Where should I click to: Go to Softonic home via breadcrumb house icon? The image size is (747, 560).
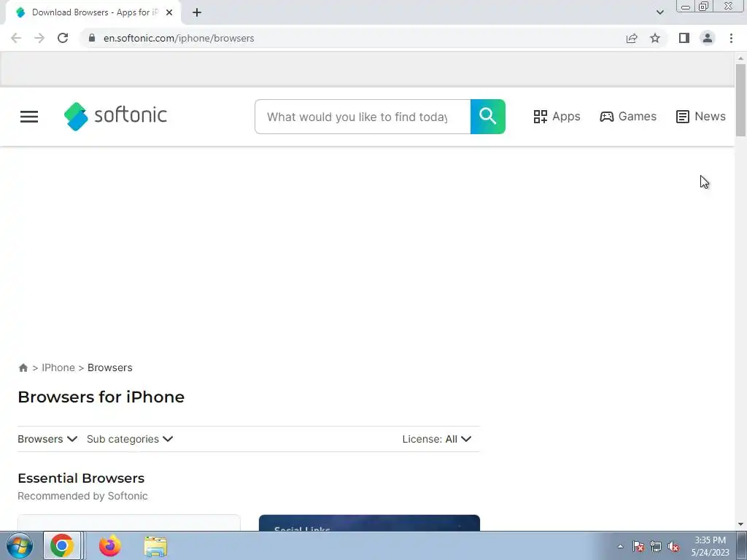point(23,367)
